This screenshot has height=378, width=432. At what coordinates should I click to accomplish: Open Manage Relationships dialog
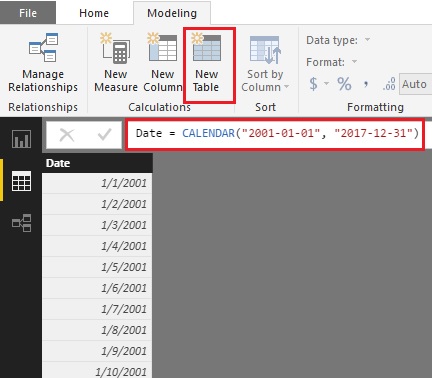tap(43, 62)
